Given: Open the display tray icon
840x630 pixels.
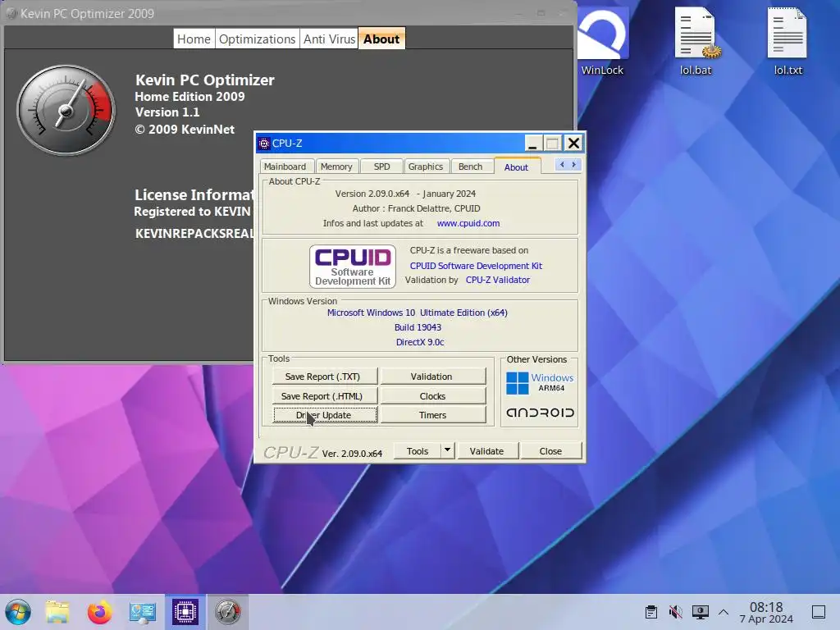Looking at the screenshot, I should [701, 612].
